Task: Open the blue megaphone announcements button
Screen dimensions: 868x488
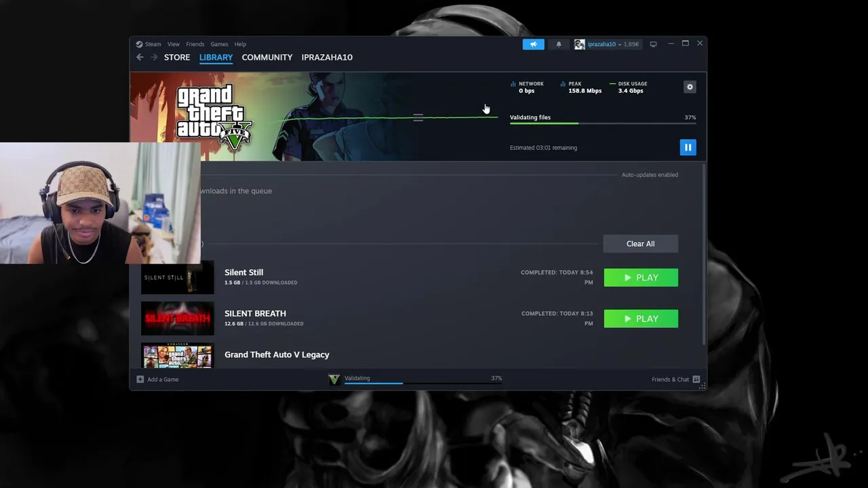Action: click(533, 44)
